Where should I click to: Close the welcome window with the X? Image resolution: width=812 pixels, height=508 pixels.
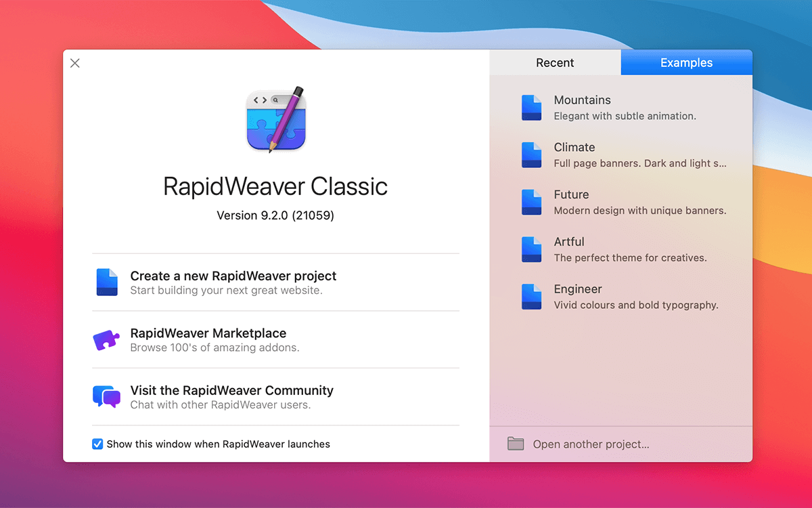75,63
